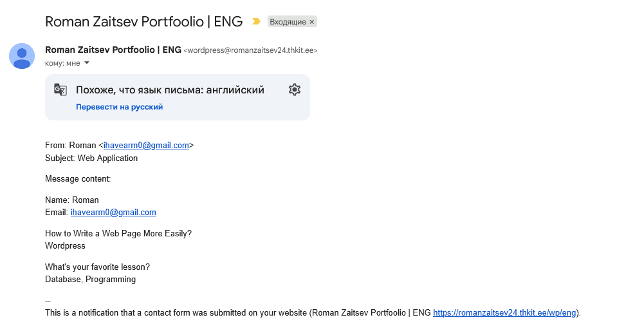The image size is (644, 333).
Task: Expand the кому: мне recipient details arrow
Action: 87,62
